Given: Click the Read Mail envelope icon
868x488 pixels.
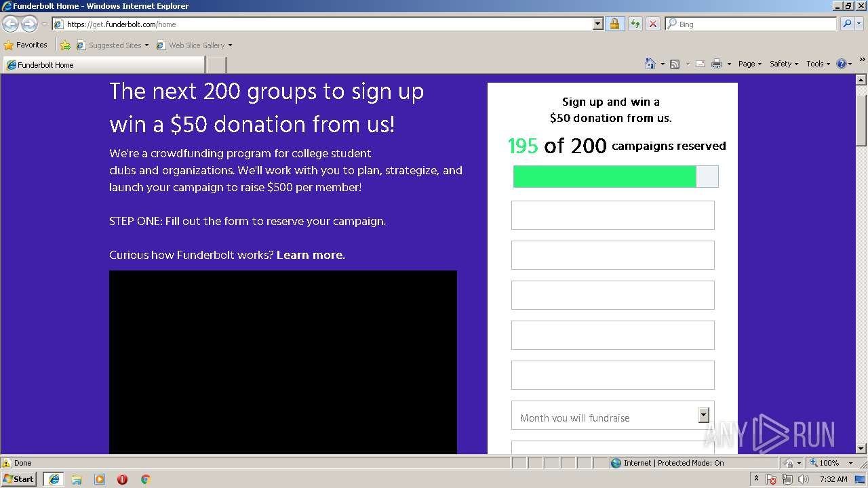Looking at the screenshot, I should pos(700,64).
